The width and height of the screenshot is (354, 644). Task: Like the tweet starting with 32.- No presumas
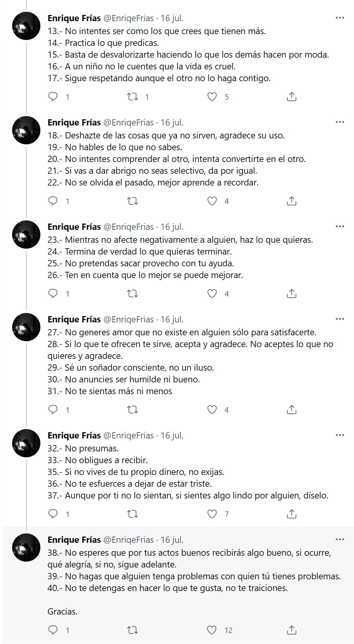(x=212, y=514)
